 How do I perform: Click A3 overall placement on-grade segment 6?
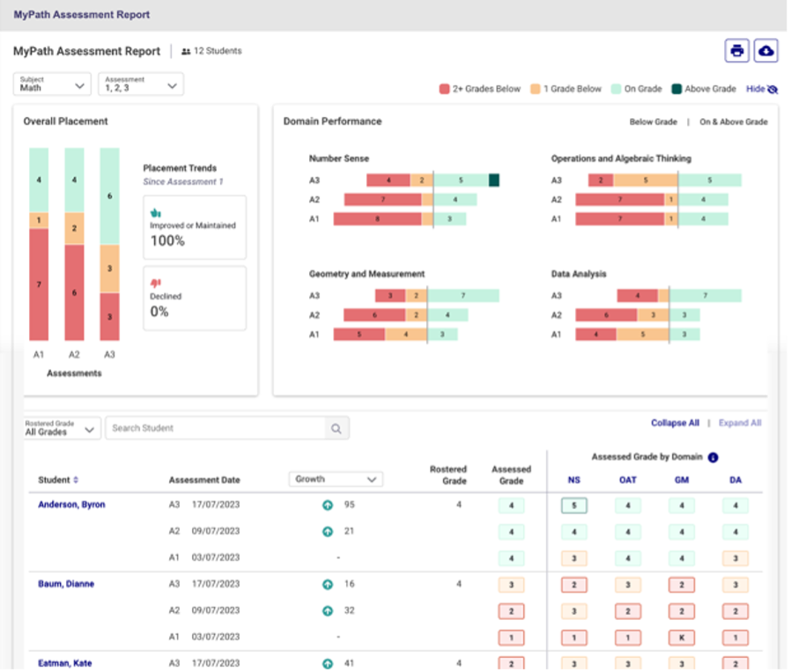tap(110, 197)
